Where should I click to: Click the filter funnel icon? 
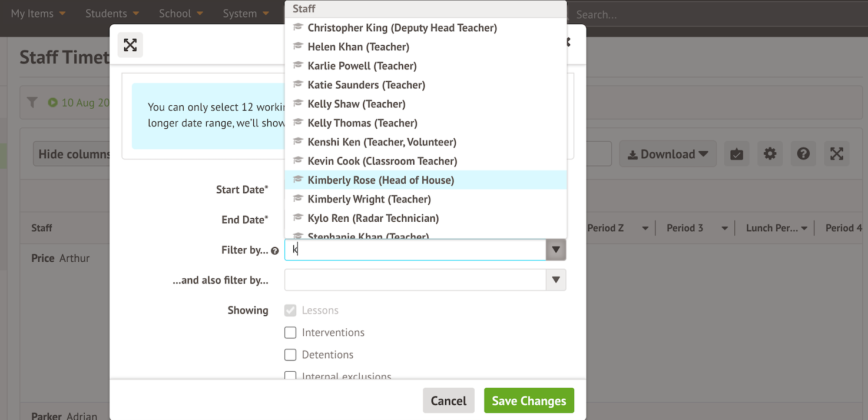(32, 102)
